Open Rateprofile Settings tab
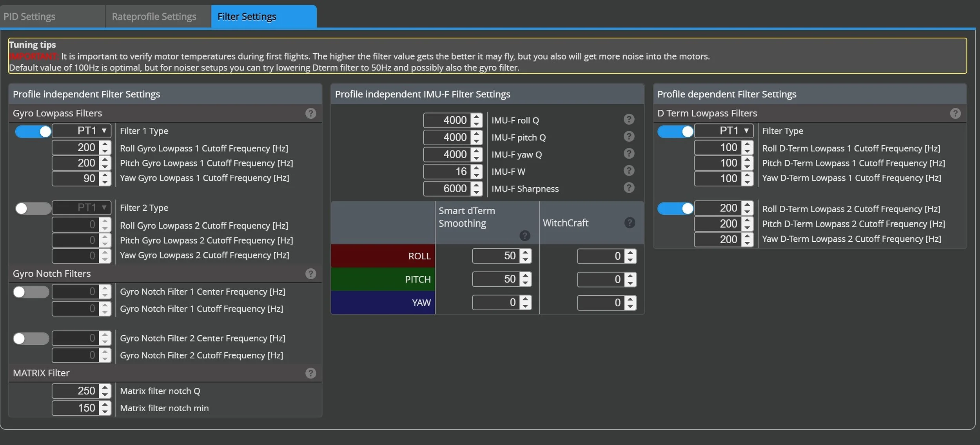Viewport: 980px width, 445px height. pos(154,17)
